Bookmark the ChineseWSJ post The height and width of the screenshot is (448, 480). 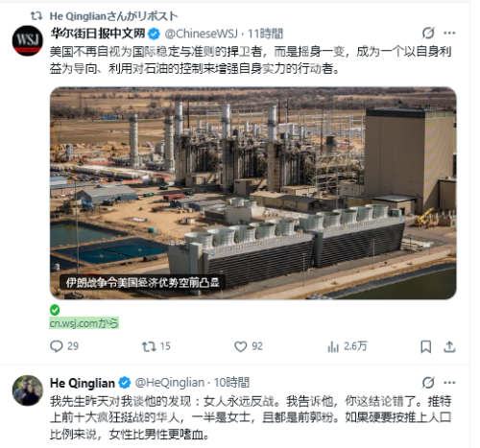tap(425, 346)
